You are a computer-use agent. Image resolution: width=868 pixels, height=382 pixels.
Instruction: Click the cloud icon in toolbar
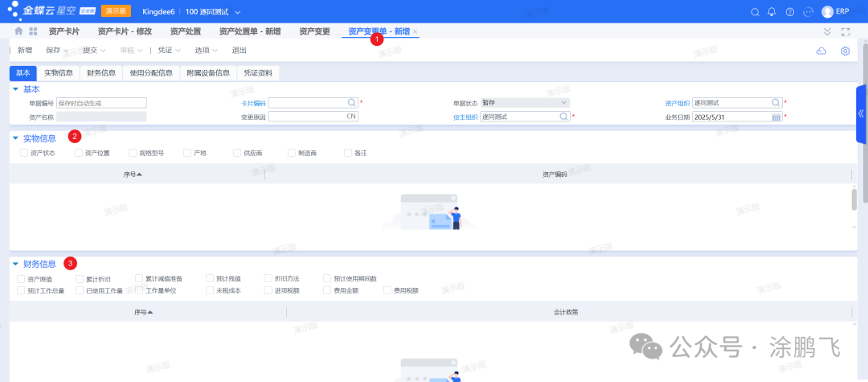tap(821, 51)
